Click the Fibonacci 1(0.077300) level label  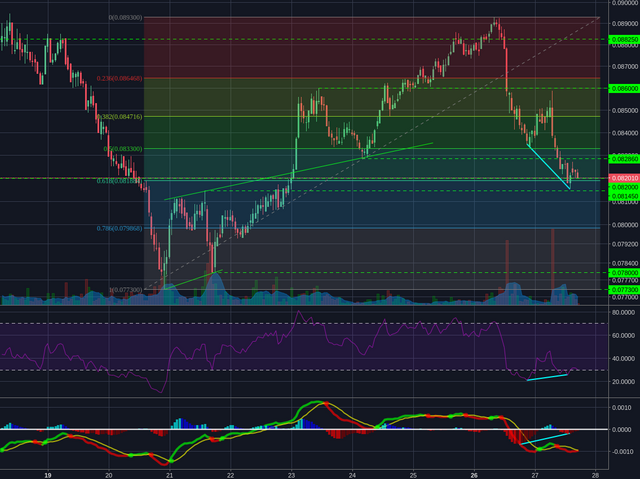click(125, 290)
